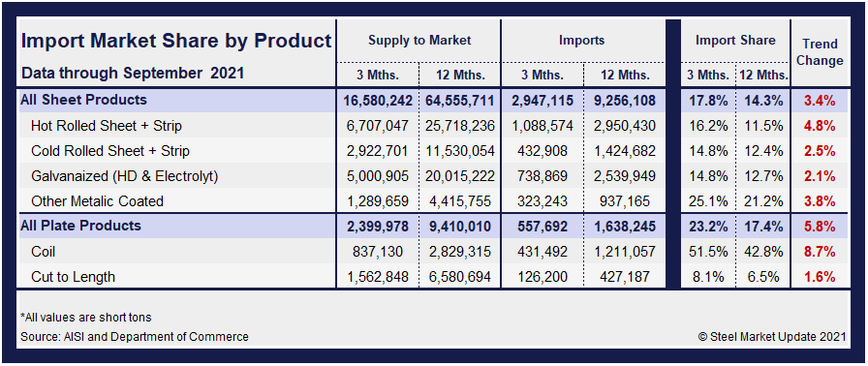Screen dimensions: 868x366
Task: Click the 4.8% trend change value
Action: tap(820, 126)
